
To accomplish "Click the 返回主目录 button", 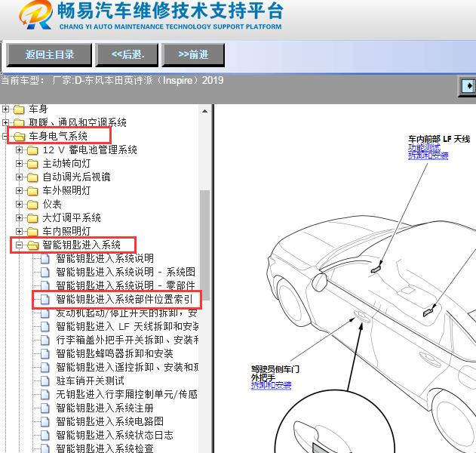I will pyautogui.click(x=49, y=54).
